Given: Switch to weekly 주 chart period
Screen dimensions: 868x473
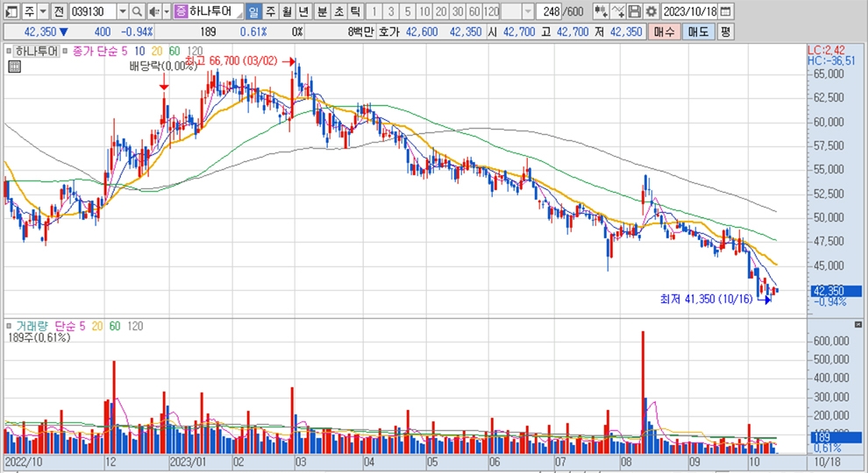Looking at the screenshot, I should tap(270, 11).
